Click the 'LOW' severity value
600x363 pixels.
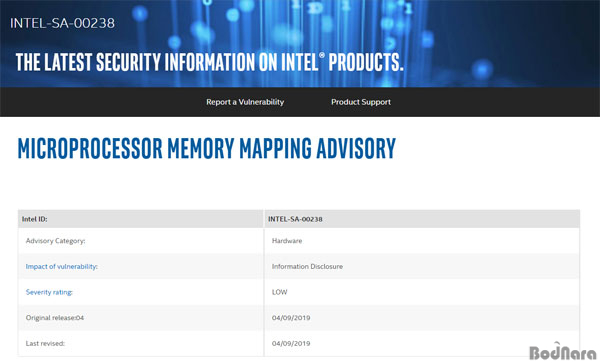[x=279, y=292]
